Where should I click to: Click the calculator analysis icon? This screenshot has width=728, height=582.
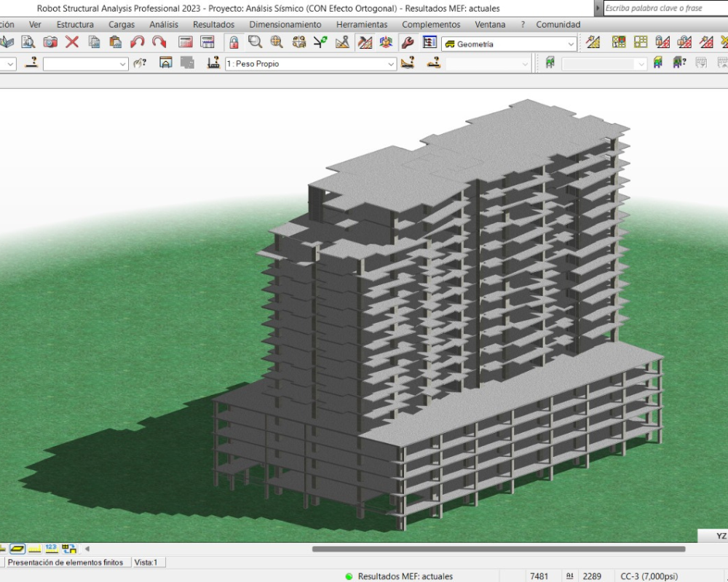tap(186, 42)
